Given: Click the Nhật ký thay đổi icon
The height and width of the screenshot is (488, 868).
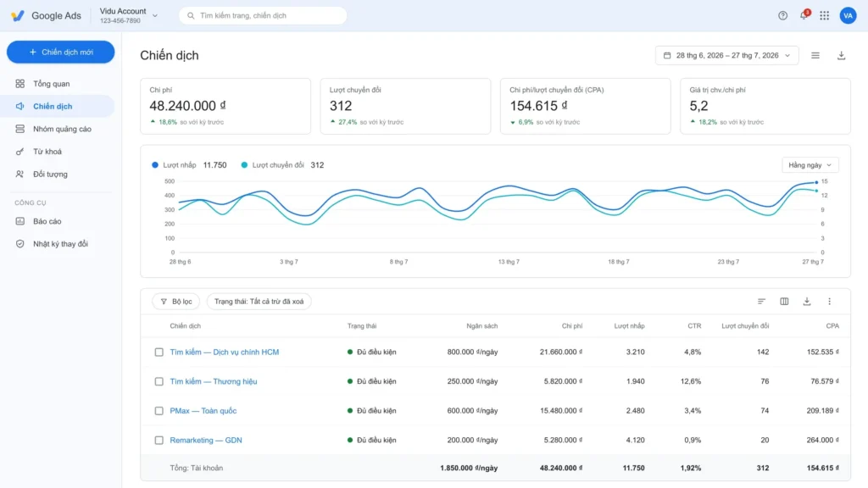Looking at the screenshot, I should pyautogui.click(x=20, y=244).
